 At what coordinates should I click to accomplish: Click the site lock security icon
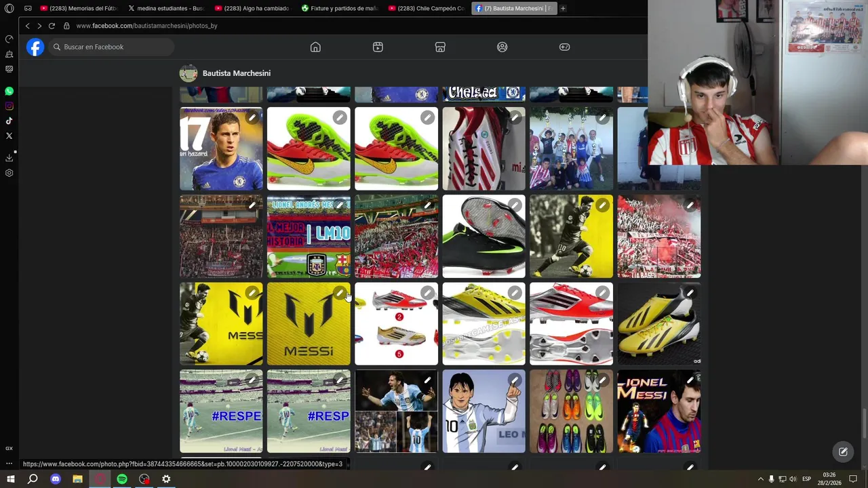[66, 26]
